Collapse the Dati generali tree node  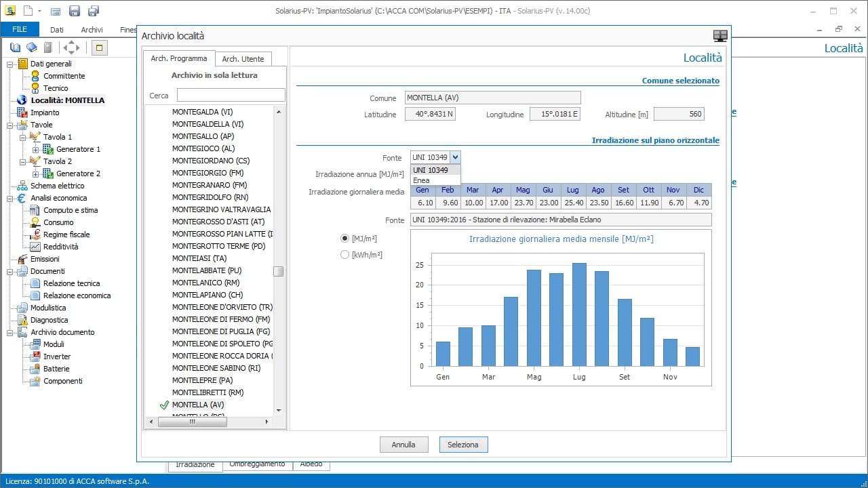(x=10, y=64)
